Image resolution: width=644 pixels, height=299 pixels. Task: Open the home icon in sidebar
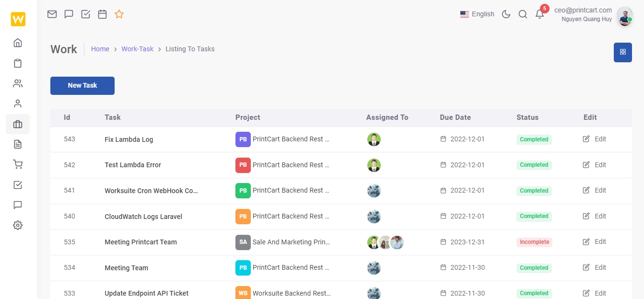(18, 43)
